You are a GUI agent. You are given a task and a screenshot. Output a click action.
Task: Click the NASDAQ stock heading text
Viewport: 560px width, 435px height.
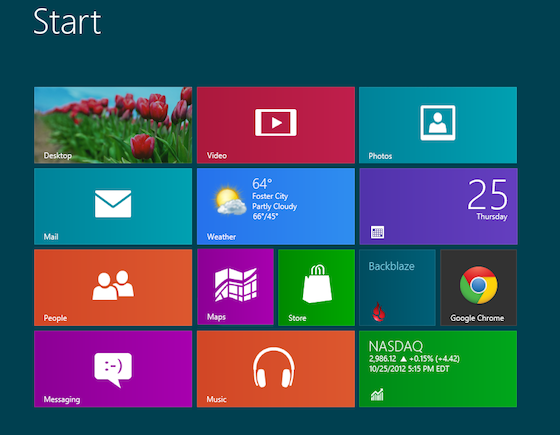pyautogui.click(x=395, y=346)
